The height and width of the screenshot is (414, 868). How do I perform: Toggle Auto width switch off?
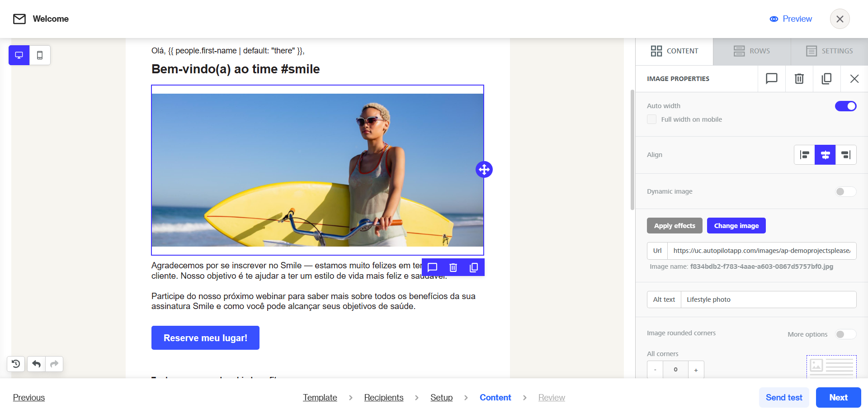(x=845, y=106)
